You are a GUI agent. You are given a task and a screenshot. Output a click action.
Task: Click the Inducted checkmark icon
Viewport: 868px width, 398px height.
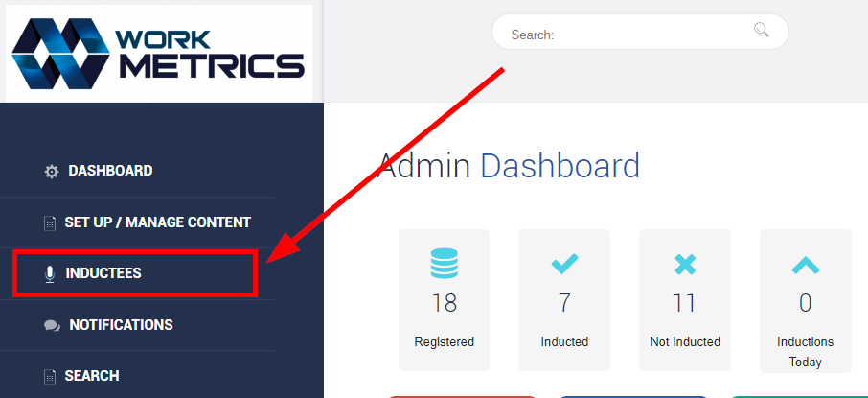click(564, 264)
